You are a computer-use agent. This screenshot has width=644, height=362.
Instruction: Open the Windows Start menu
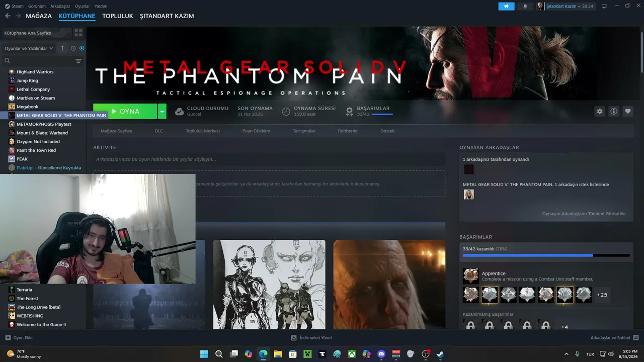pyautogui.click(x=204, y=354)
